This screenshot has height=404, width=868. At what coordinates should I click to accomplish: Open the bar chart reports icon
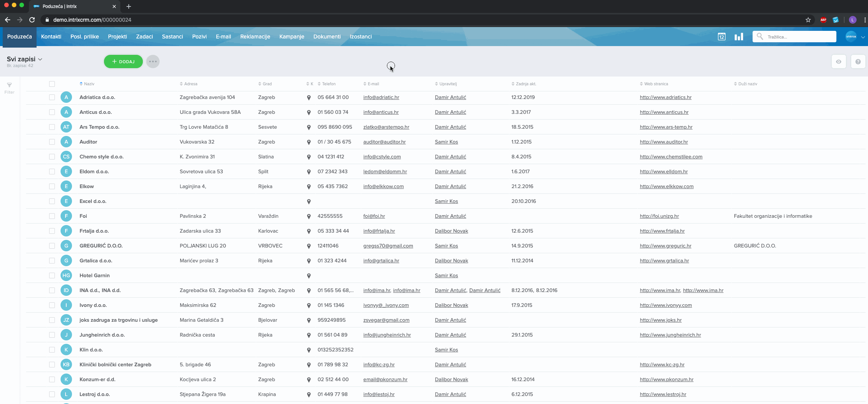(x=739, y=37)
